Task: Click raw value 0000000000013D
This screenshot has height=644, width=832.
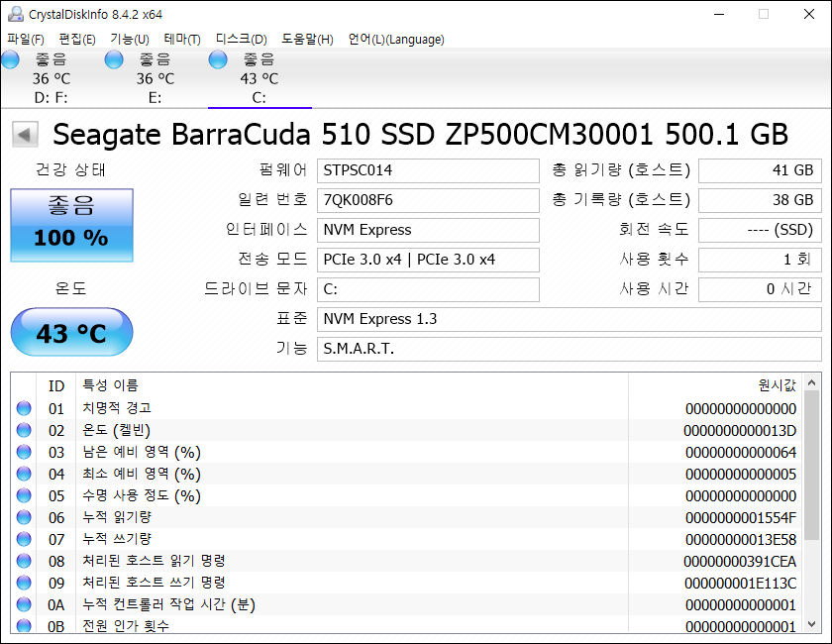Action: [x=740, y=431]
